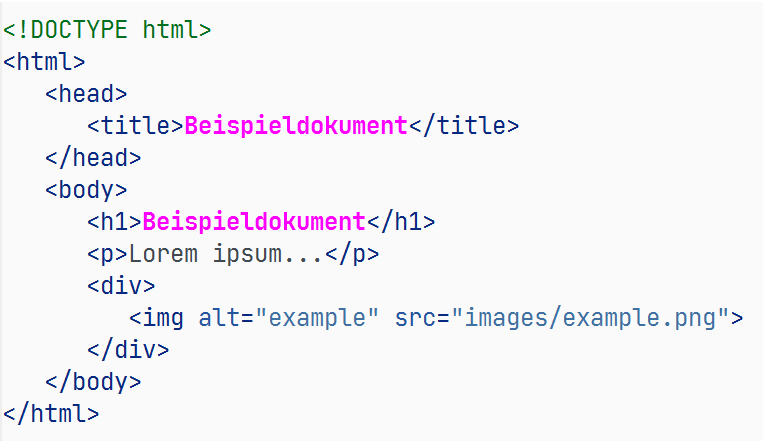
Task: Click the src value "images/example.png"
Action: [590, 318]
